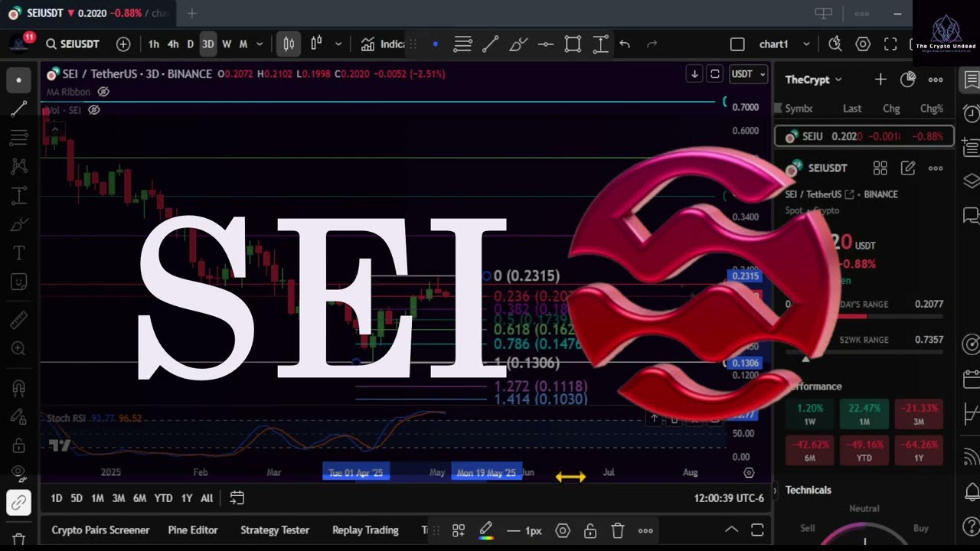Click the lock icon in the drawing toolbar
Image resolution: width=980 pixels, height=551 pixels.
pyautogui.click(x=590, y=530)
